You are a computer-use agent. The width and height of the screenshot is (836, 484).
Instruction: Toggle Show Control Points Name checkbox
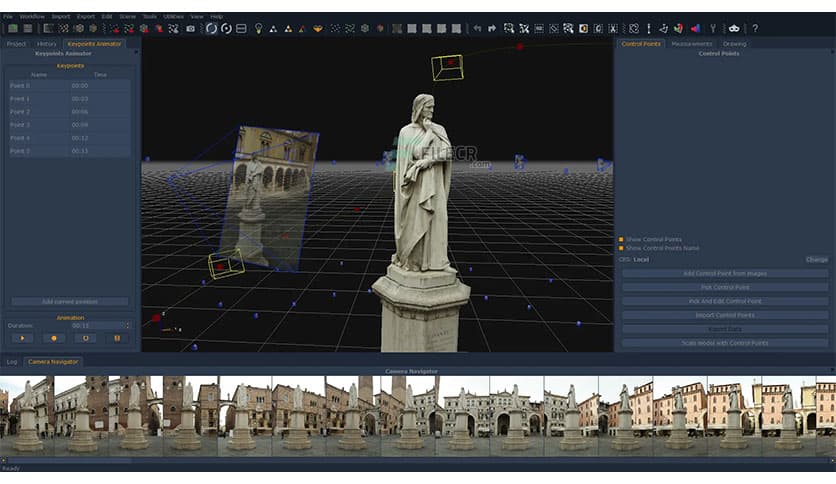coord(621,248)
